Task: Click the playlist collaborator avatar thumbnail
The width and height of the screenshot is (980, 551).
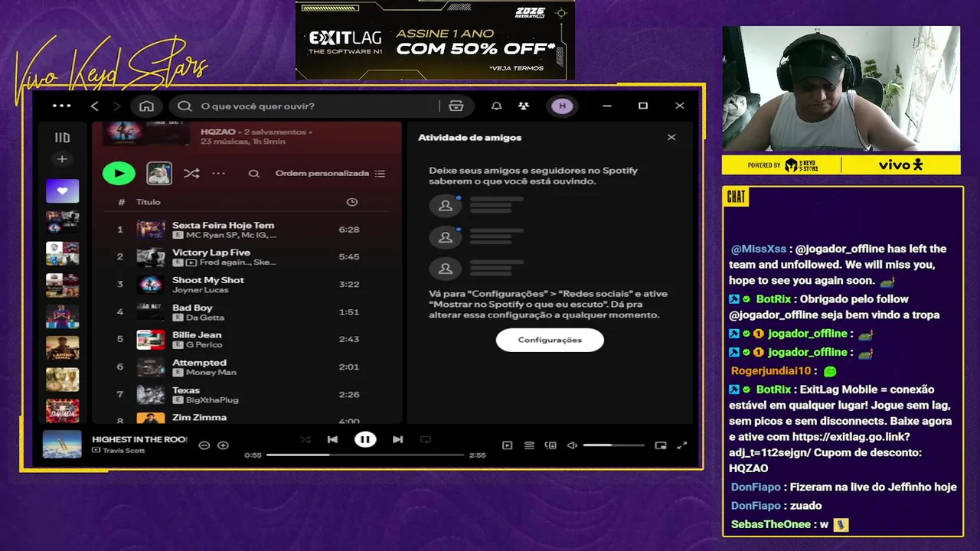Action: [159, 174]
